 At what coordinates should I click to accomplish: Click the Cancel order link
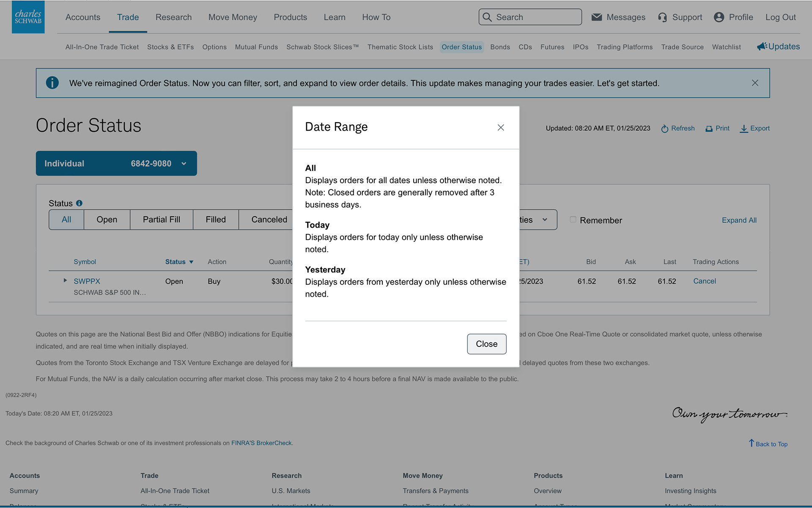point(704,281)
